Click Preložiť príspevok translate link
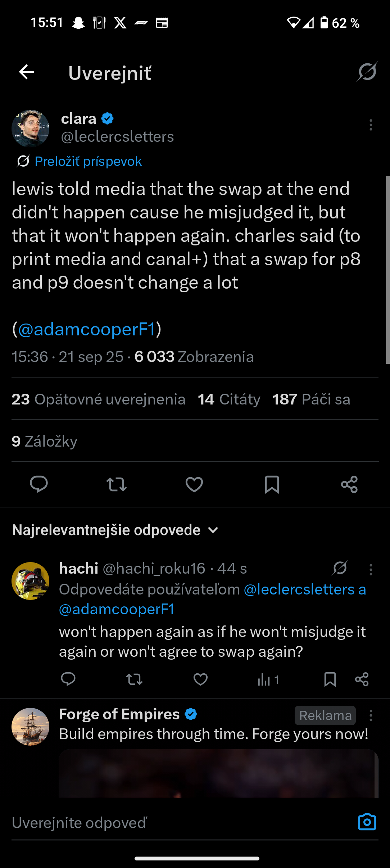Viewport: 390px width, 868px height. point(88,161)
